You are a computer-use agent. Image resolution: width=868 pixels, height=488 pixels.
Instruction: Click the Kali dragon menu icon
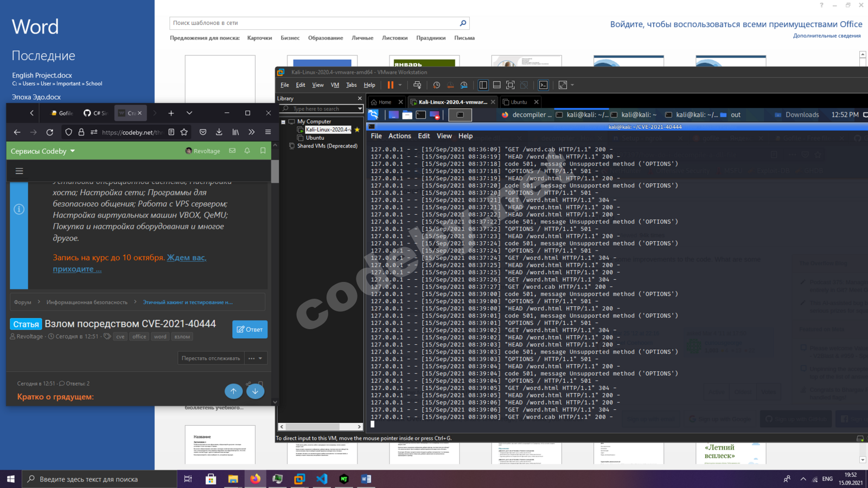(x=373, y=114)
